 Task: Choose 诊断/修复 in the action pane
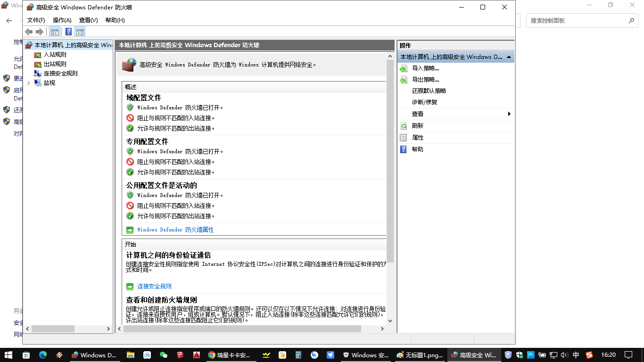(x=424, y=102)
